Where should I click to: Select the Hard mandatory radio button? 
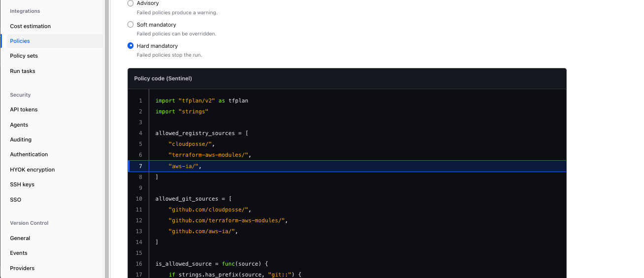pos(130,46)
